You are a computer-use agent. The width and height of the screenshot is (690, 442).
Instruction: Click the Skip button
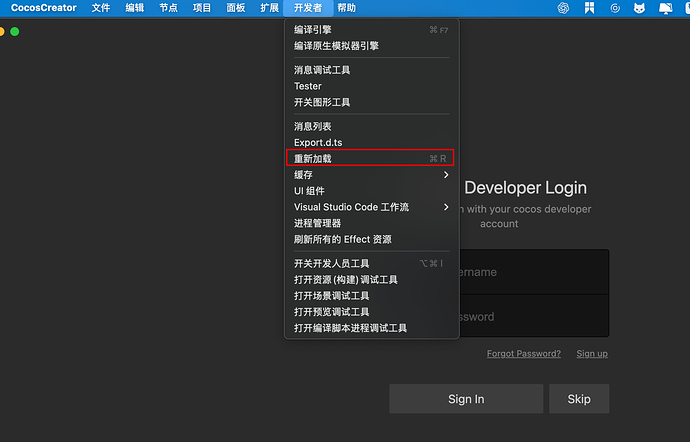(579, 399)
